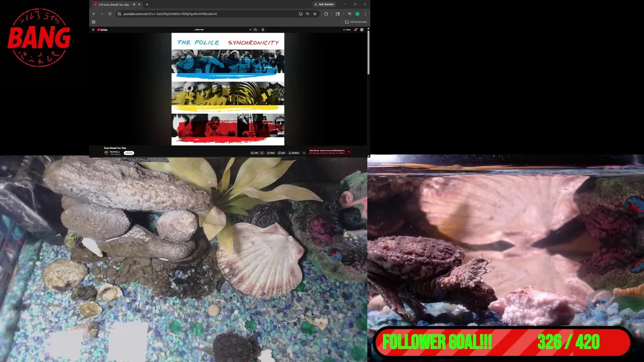Clear the YouTube search text
Viewport: 644px width, 362px height.
coord(250,30)
